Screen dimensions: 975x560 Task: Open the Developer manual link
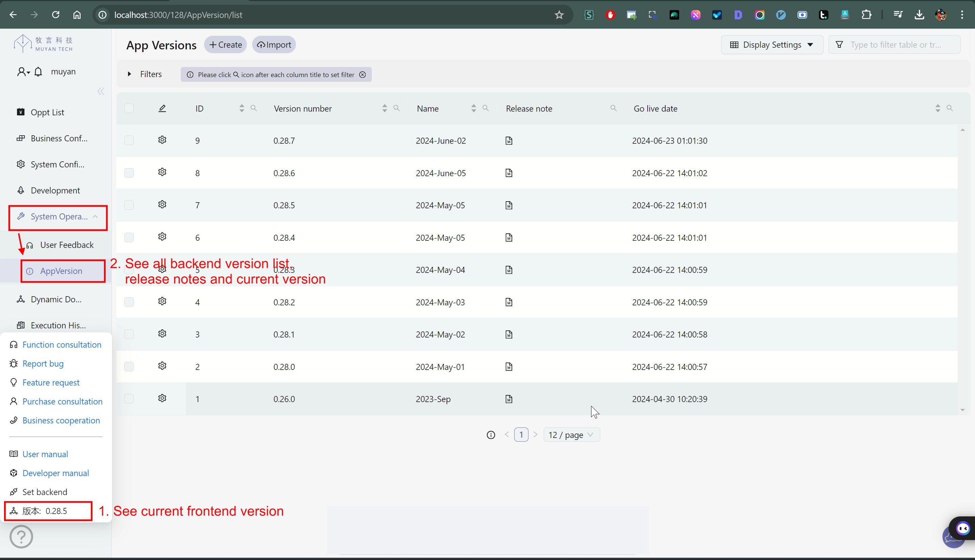click(56, 473)
